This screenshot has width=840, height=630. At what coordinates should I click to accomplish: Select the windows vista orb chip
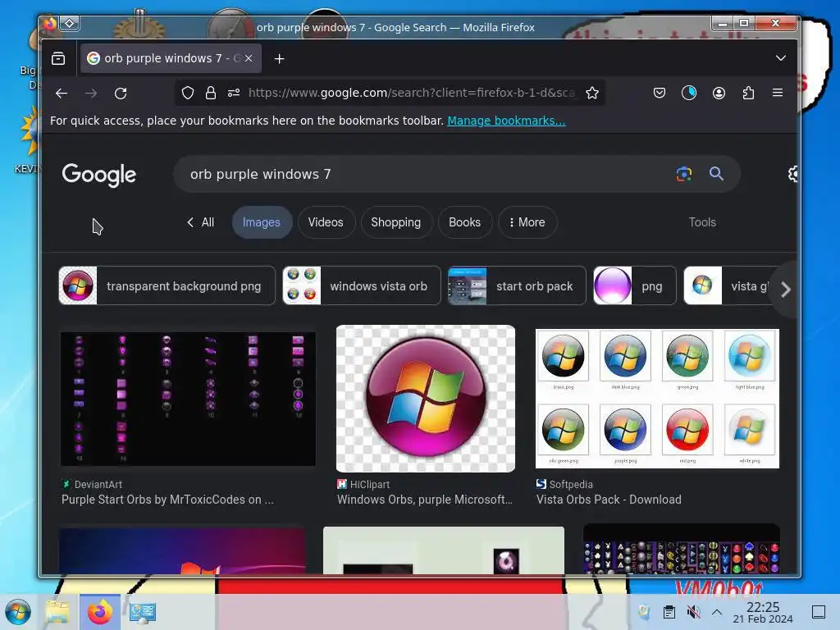click(x=362, y=286)
